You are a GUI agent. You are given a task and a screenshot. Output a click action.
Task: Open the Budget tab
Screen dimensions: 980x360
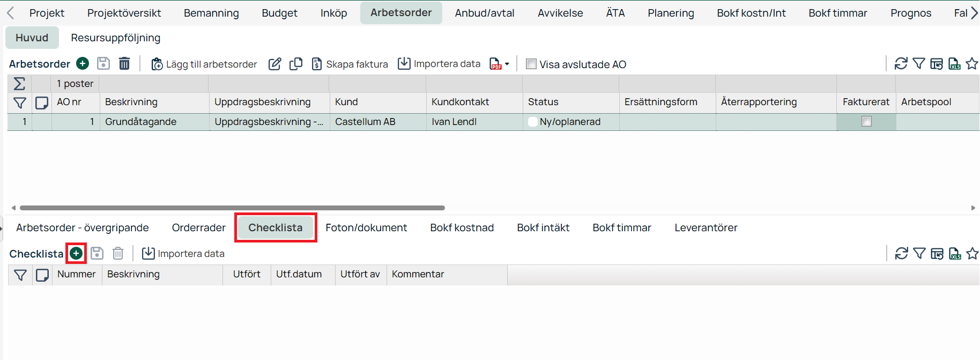pyautogui.click(x=279, y=13)
